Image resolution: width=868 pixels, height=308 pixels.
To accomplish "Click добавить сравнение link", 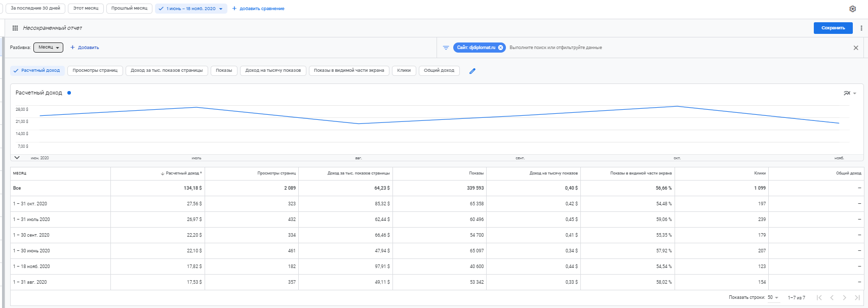I will click(258, 9).
